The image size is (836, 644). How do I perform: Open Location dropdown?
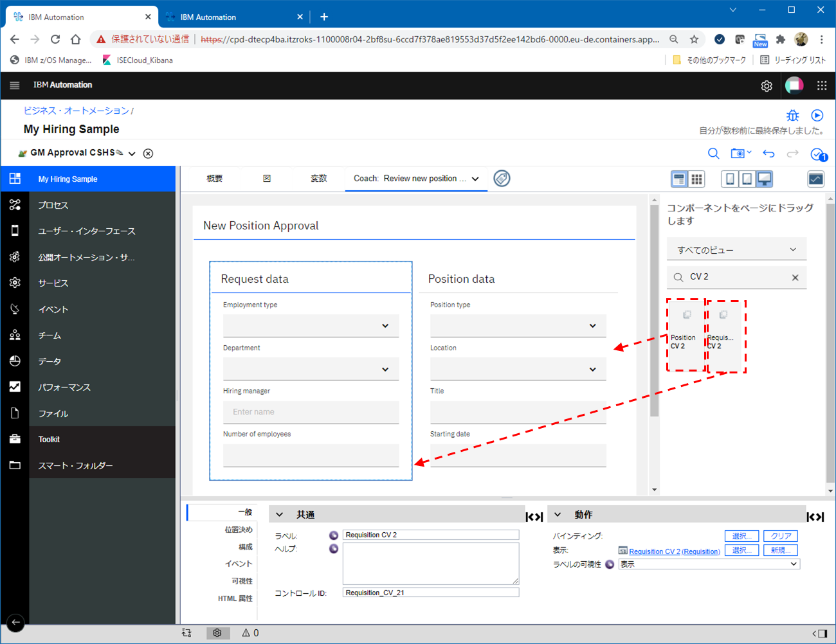point(518,369)
